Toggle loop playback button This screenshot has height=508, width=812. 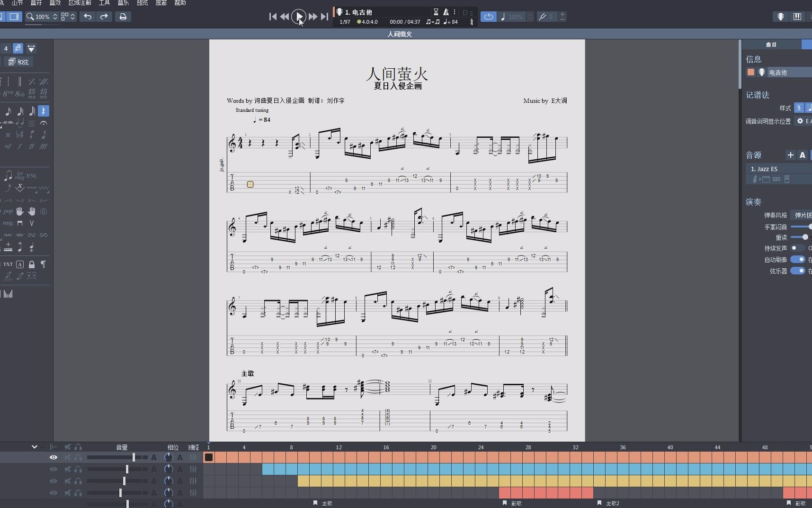[489, 17]
